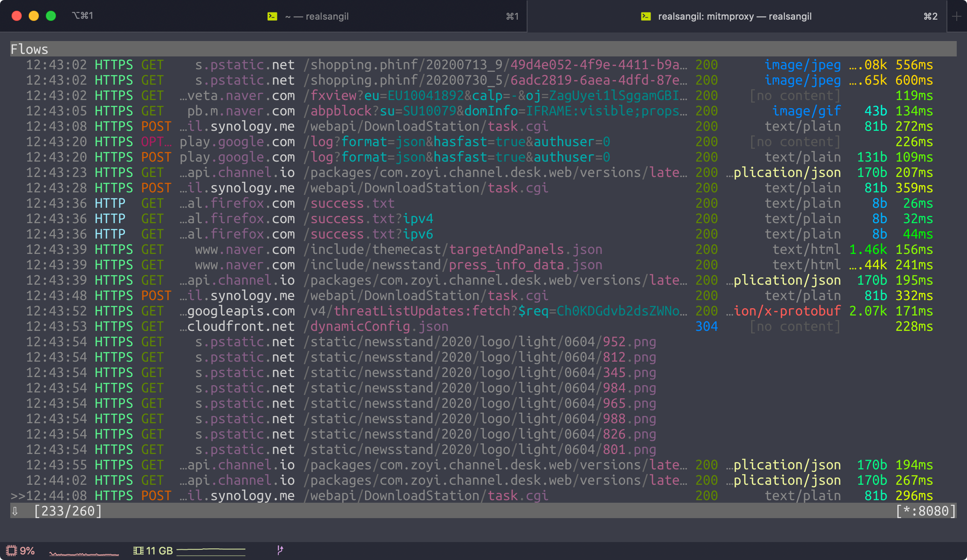
Task: Select the success.txt?ipv6 flow
Action: click(x=483, y=234)
